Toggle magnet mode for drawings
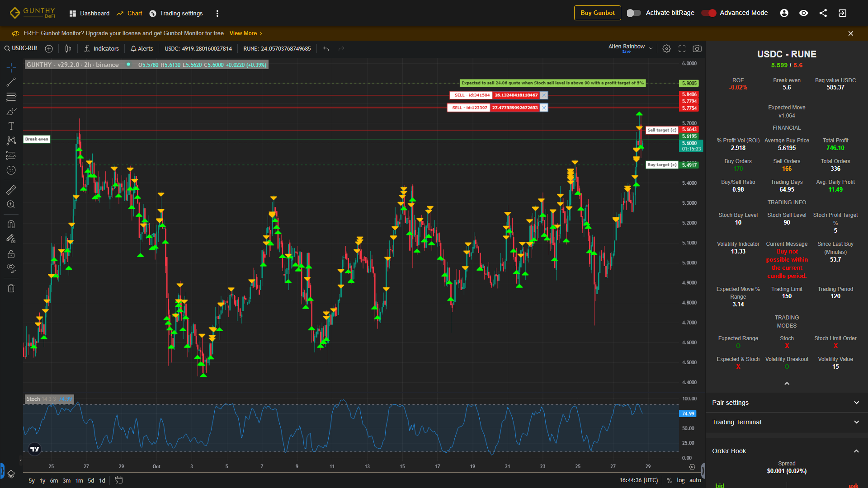 (11, 225)
